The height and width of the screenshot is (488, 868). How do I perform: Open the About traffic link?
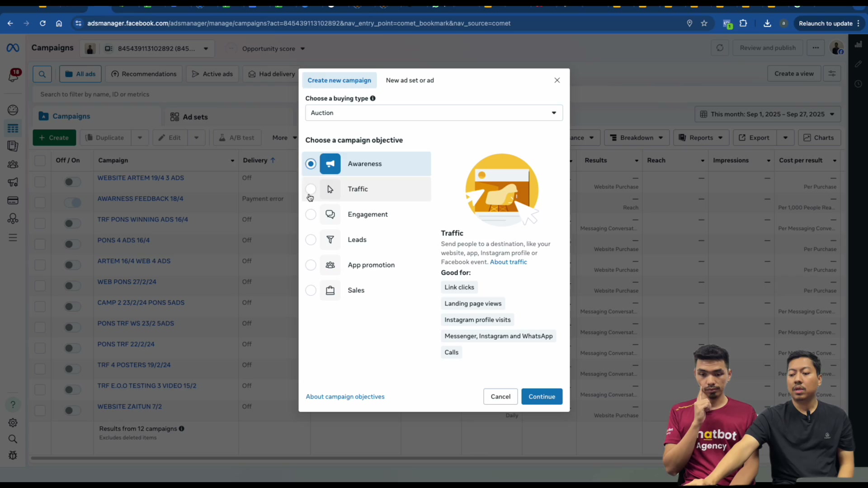coord(508,262)
